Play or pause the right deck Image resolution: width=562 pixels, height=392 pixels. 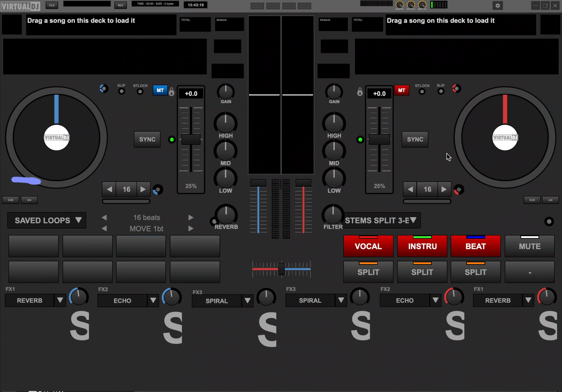pyautogui.click(x=550, y=200)
